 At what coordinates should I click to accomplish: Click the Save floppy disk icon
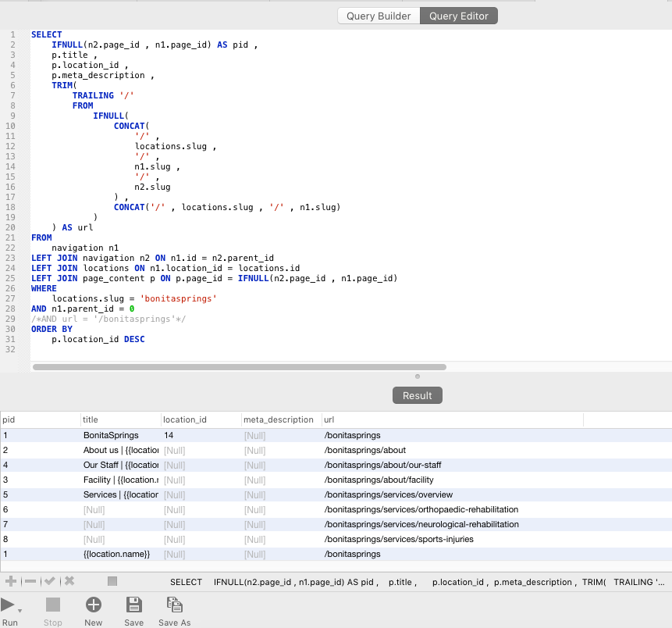point(133,605)
